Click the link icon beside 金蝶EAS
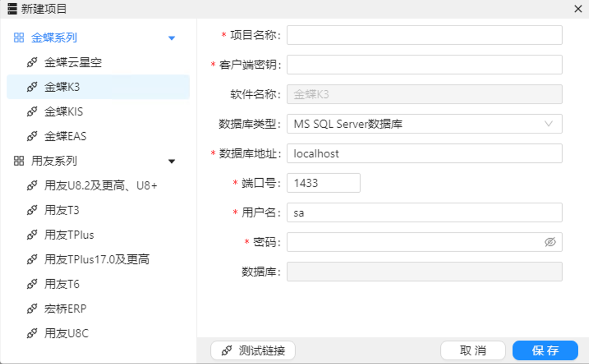589x364 pixels. (32, 136)
